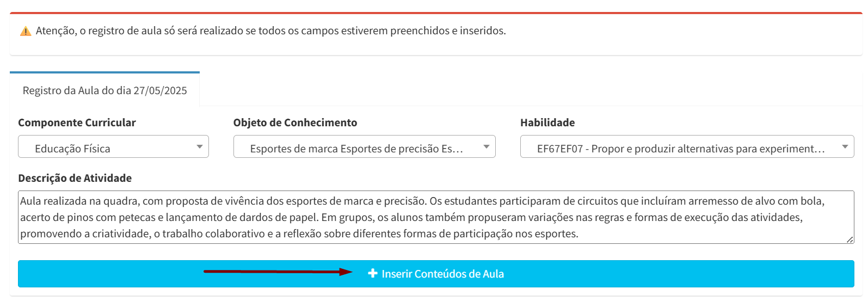Click the Objeto de Conhecimento label

click(295, 122)
